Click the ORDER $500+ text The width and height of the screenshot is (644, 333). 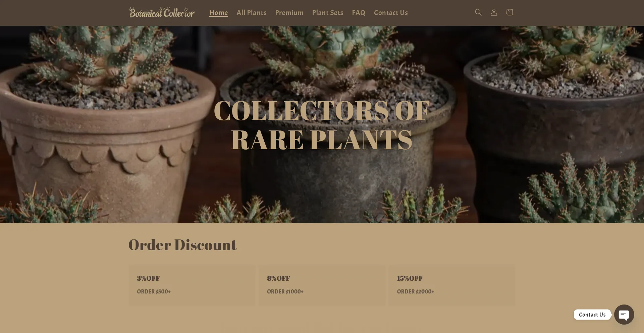point(154,292)
